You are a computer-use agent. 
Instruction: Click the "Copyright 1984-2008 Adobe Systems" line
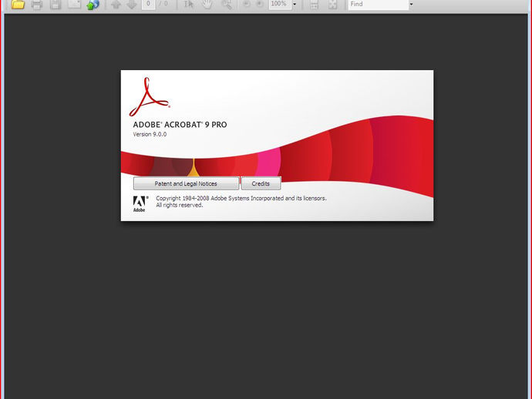coord(241,198)
